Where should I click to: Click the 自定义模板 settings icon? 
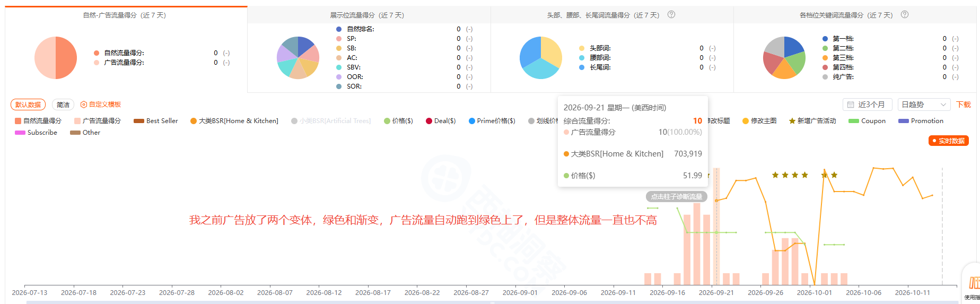pyautogui.click(x=83, y=105)
